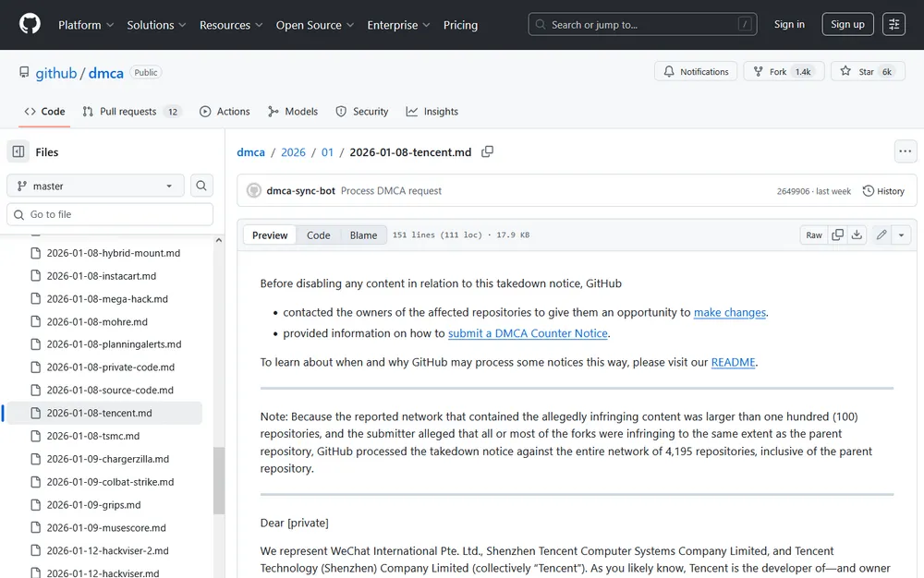Image resolution: width=924 pixels, height=578 pixels.
Task: Open the Pull requests tab
Action: pyautogui.click(x=132, y=111)
